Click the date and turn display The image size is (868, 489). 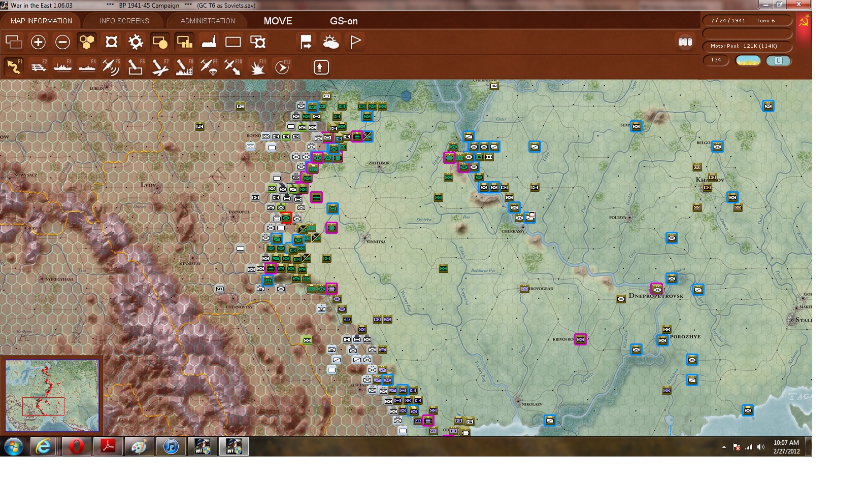coord(747,21)
